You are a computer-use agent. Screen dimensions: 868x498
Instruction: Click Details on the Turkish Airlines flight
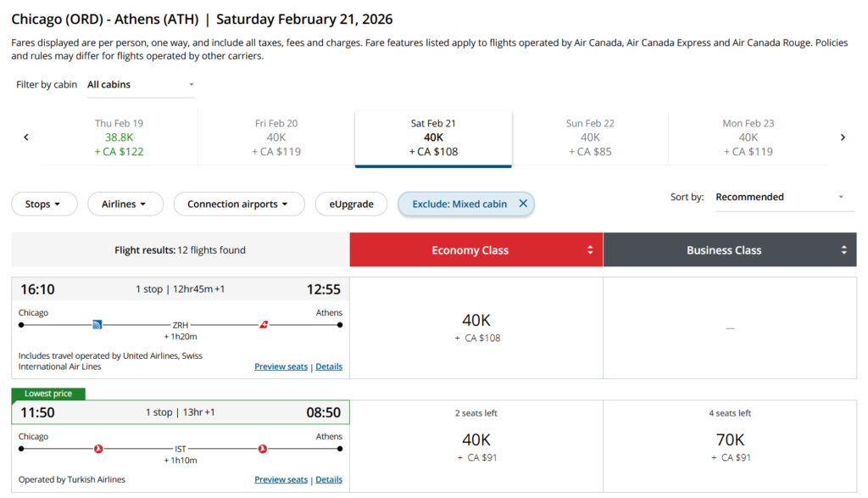pos(329,478)
